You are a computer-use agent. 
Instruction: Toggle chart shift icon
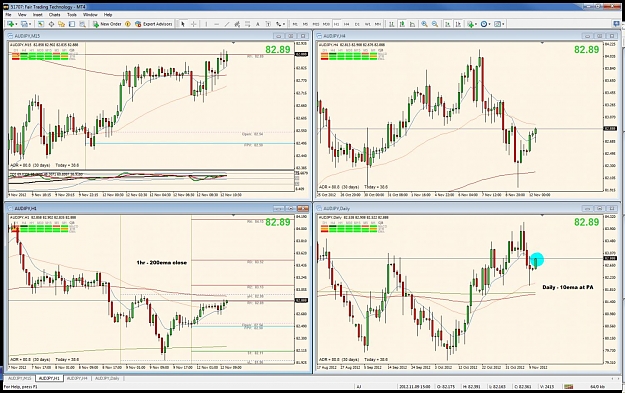coord(458,24)
